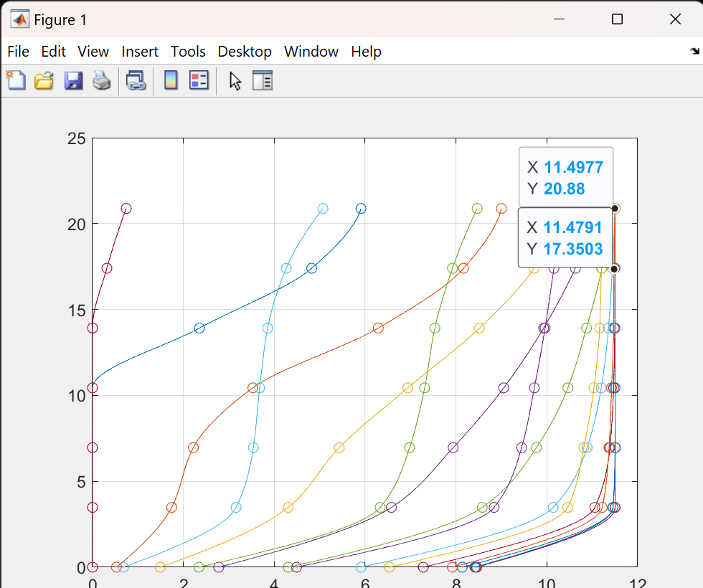Open the File menu
Screen dimensions: 703x588
click(x=18, y=52)
